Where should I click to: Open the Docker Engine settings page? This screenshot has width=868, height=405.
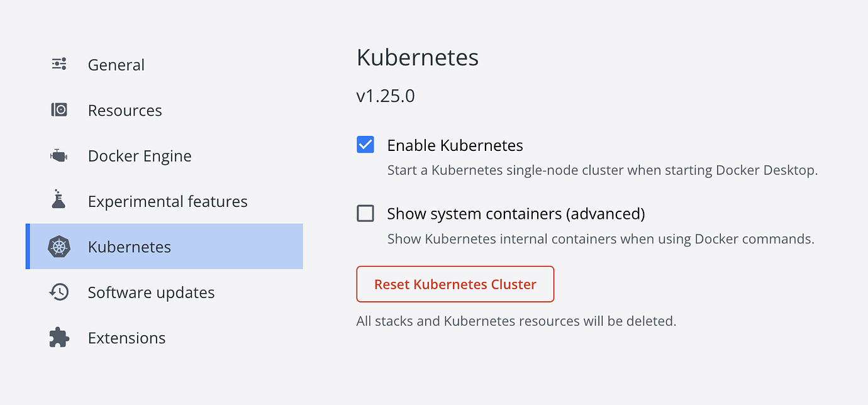[x=140, y=155]
